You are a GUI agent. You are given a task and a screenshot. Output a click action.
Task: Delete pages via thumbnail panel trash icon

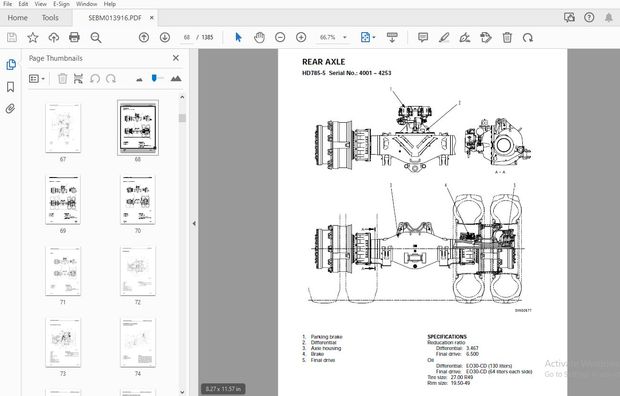pyautogui.click(x=62, y=79)
